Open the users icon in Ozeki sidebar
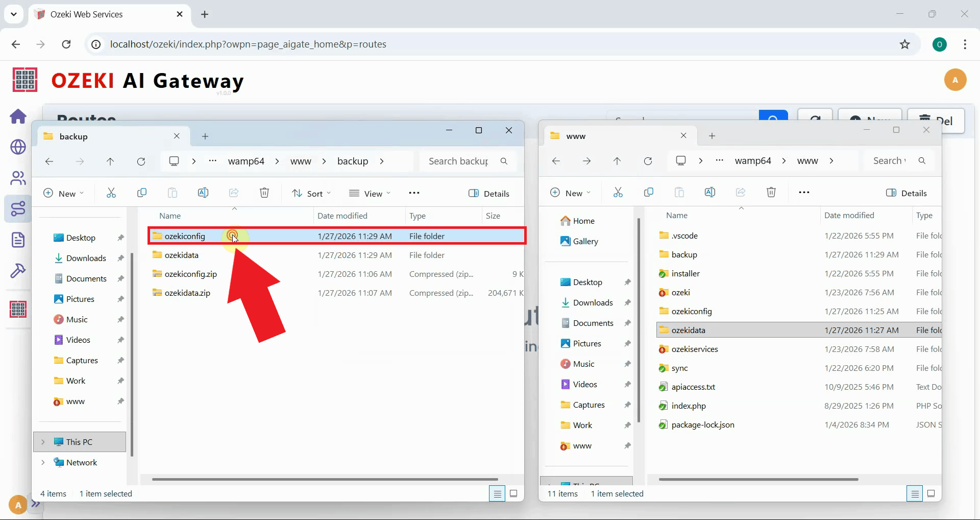The width and height of the screenshot is (980, 520). [18, 178]
